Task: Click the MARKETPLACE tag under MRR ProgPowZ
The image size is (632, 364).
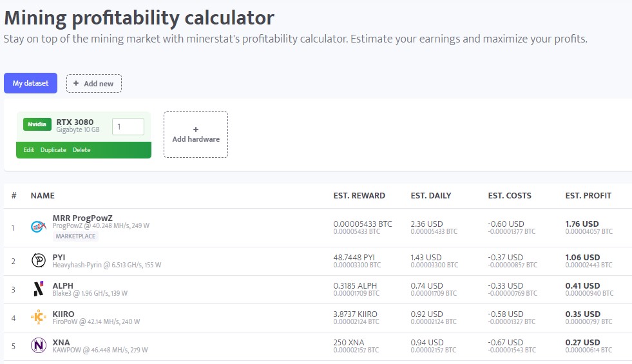Action: tap(75, 236)
